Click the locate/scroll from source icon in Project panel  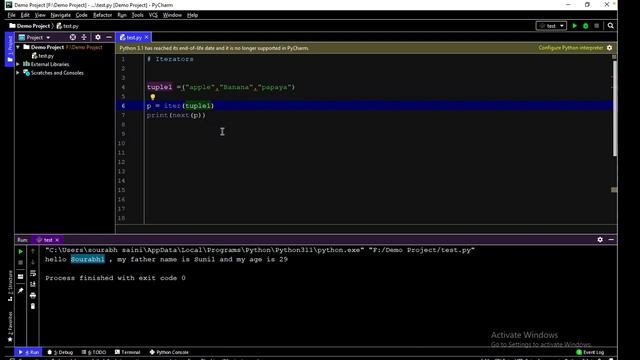coord(73,37)
